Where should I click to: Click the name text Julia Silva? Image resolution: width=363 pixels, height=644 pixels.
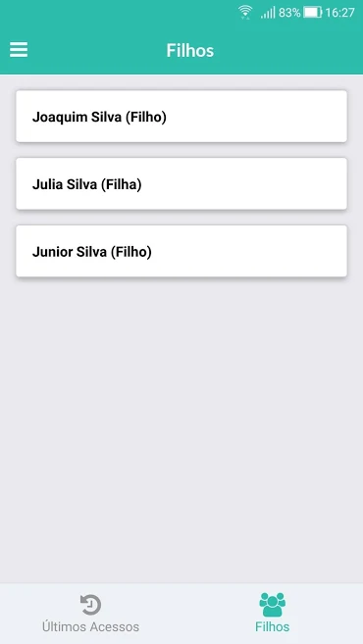[65, 184]
